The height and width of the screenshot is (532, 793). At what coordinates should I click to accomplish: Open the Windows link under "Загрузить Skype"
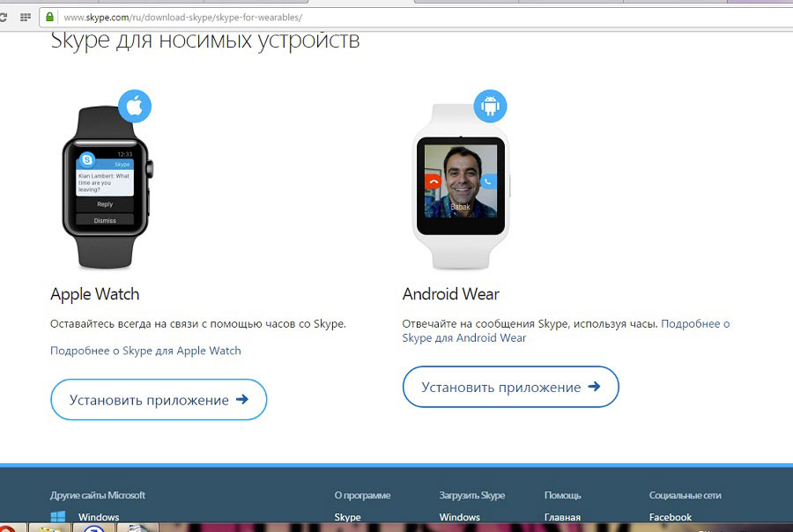point(459,517)
